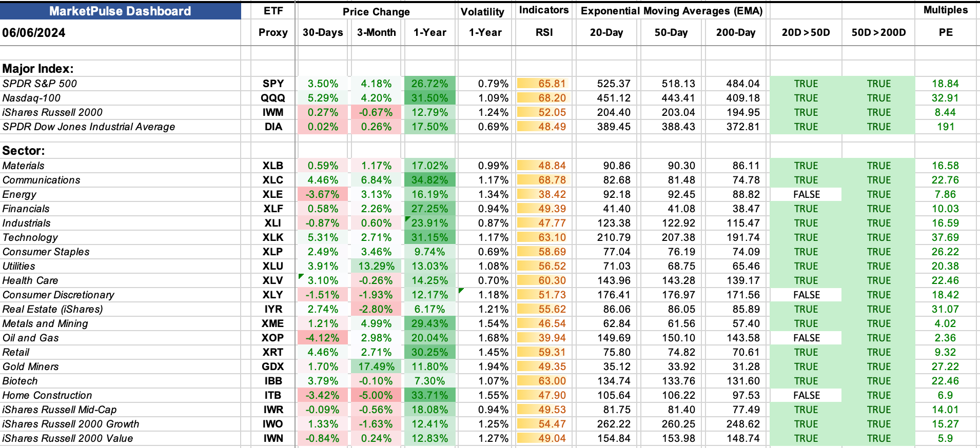
Task: Click the XLY 20D>50D FALSE cell
Action: coord(806,295)
